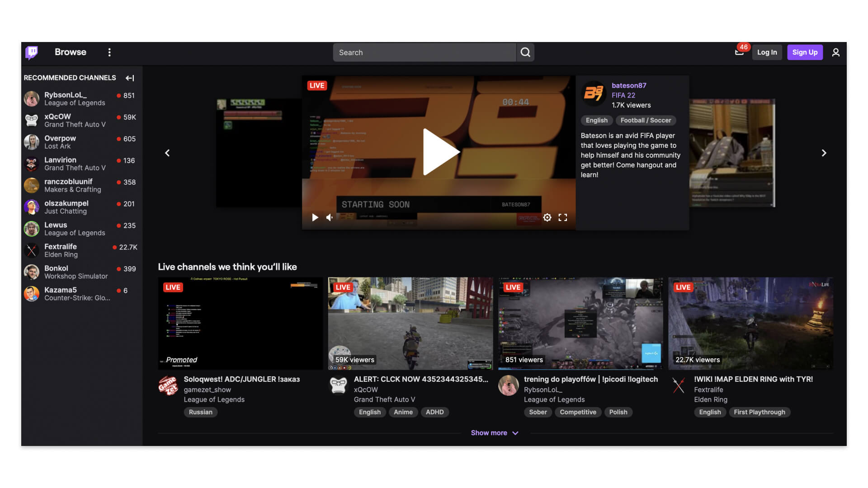The width and height of the screenshot is (868, 488).
Task: Click the Log In button
Action: point(767,52)
